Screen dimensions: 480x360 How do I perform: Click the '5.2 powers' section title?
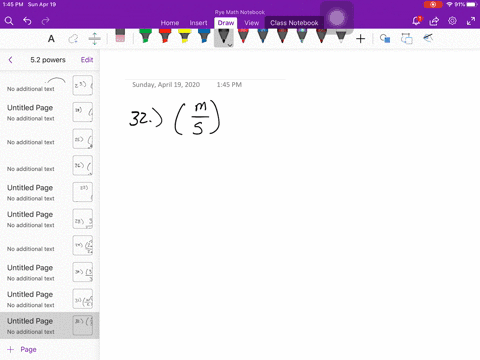48,60
